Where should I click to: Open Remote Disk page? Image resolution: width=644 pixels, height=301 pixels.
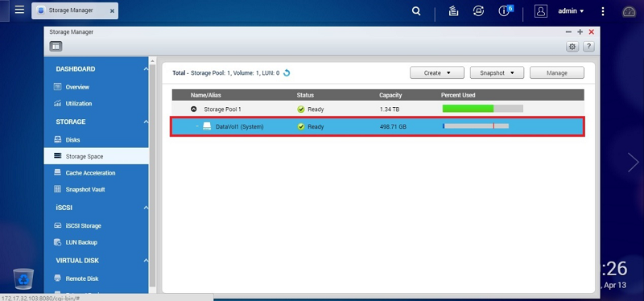tap(82, 278)
